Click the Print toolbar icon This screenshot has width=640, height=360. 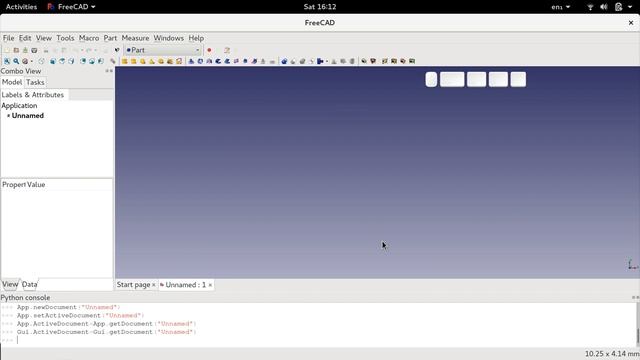tap(34, 50)
